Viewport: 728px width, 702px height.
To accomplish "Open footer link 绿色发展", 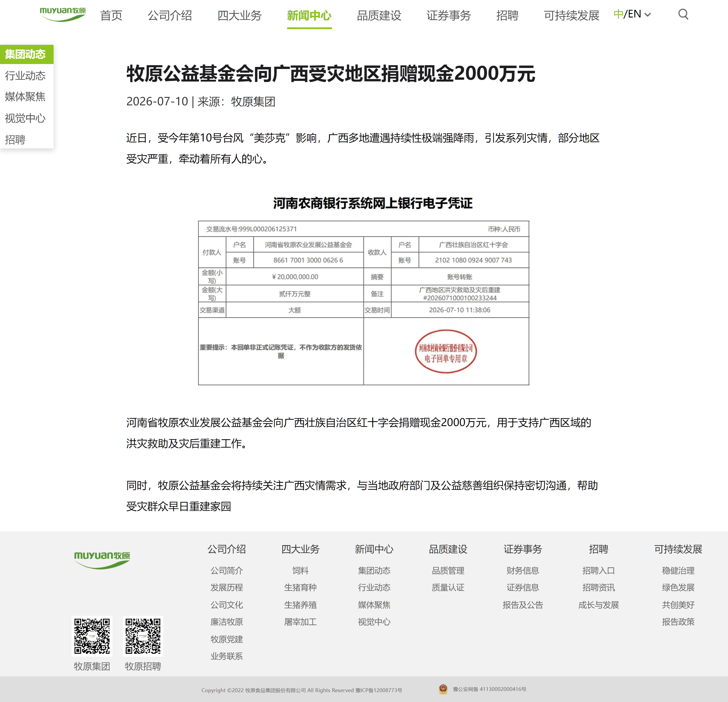I will [x=678, y=587].
